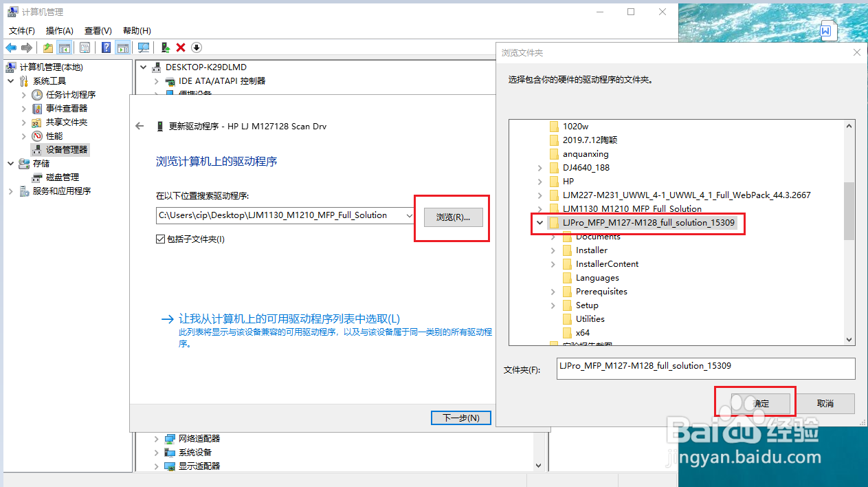Collapse the 系统工具 tree node
The height and width of the screenshot is (487, 868).
click(x=11, y=81)
